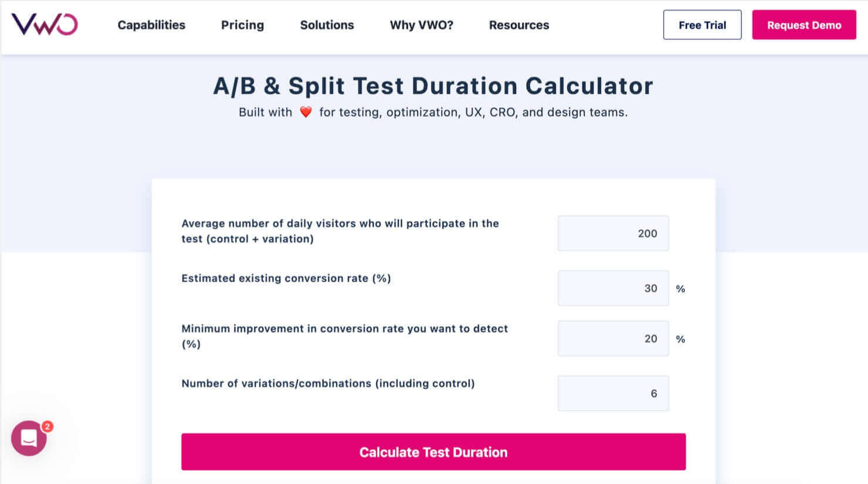The width and height of the screenshot is (868, 484).
Task: Click the number of variations field
Action: click(613, 393)
